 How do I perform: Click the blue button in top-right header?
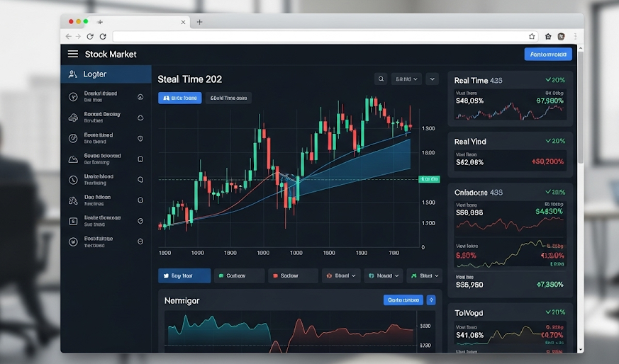pyautogui.click(x=548, y=54)
